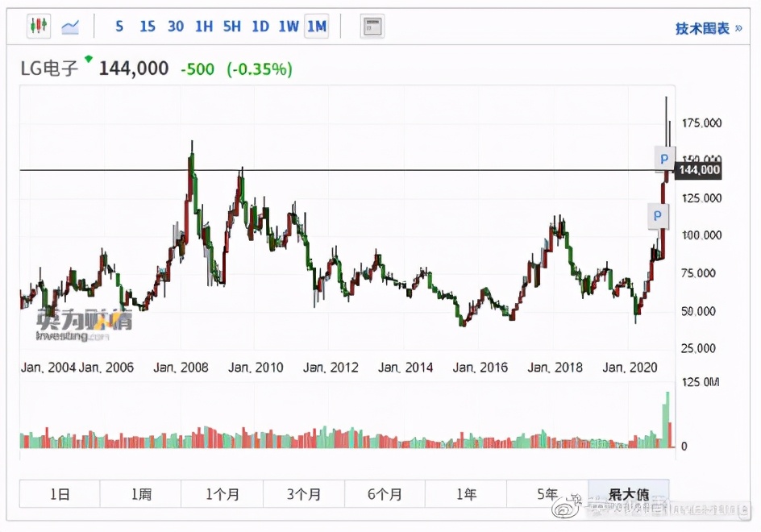Click the 144,000 current price label on axis
This screenshot has width=761, height=532.
tap(699, 170)
